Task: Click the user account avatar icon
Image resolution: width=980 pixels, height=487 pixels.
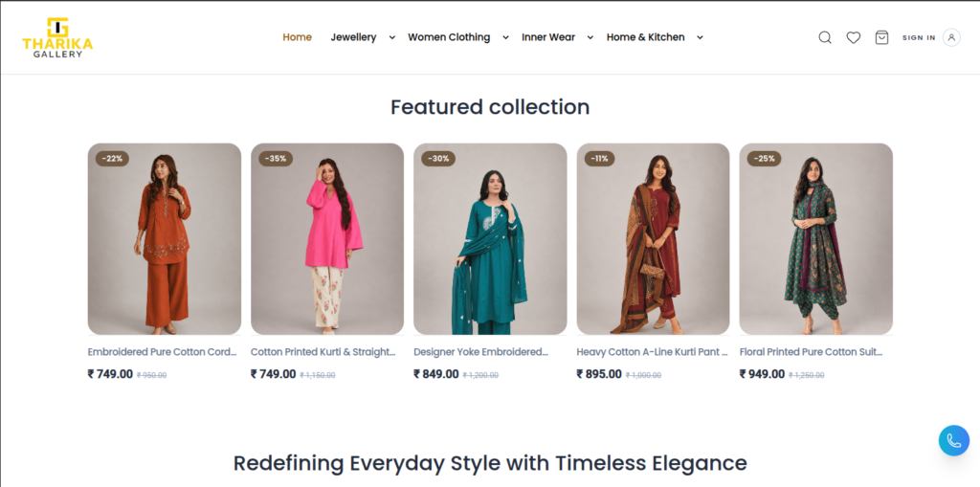Action: [x=951, y=37]
